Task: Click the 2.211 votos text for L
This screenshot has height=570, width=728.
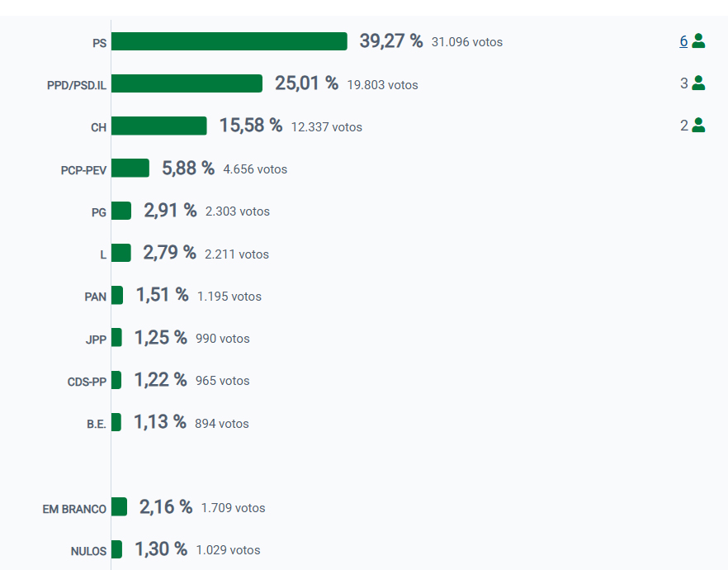Action: pos(237,254)
